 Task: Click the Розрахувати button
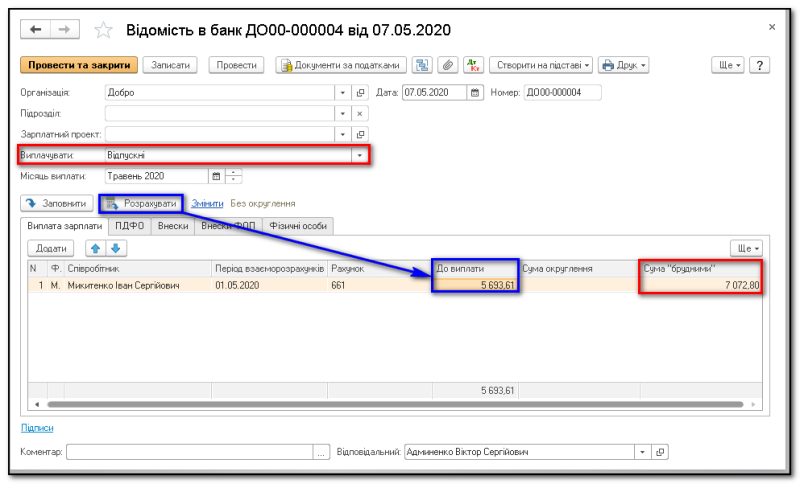(x=141, y=203)
